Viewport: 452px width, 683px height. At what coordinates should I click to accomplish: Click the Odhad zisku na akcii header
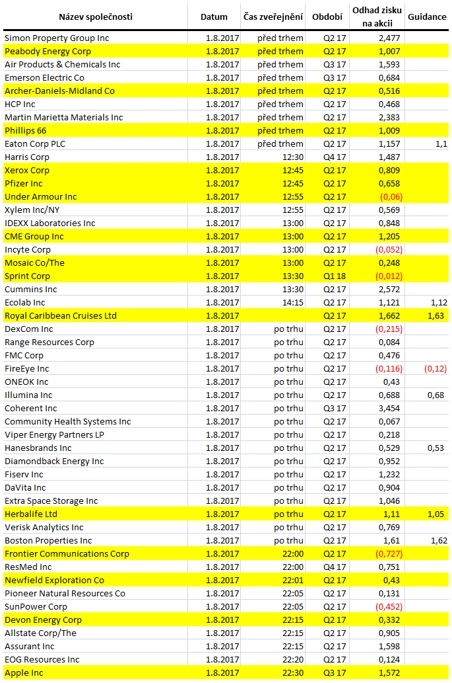[x=377, y=17]
